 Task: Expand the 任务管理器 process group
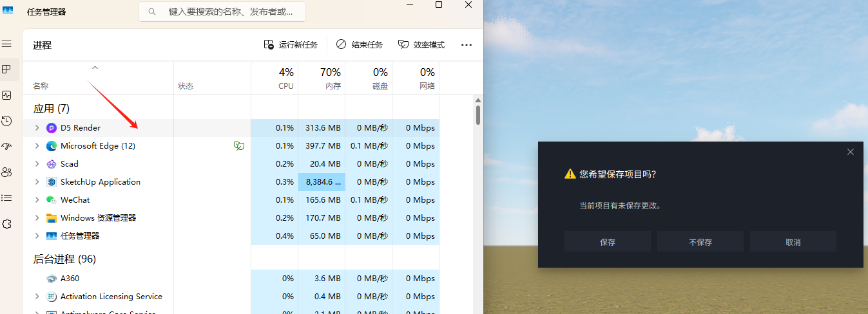[x=37, y=236]
